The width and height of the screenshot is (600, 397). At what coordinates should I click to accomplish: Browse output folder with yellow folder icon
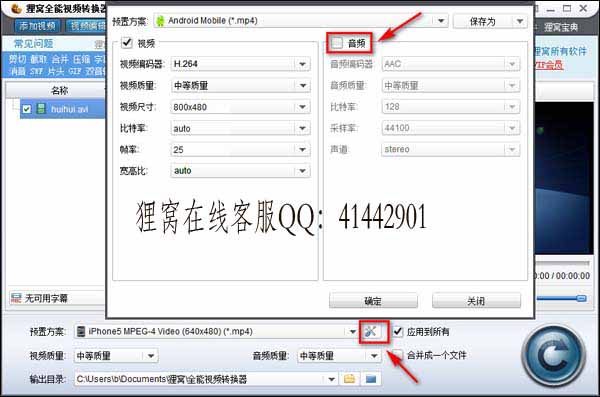[x=349, y=379]
